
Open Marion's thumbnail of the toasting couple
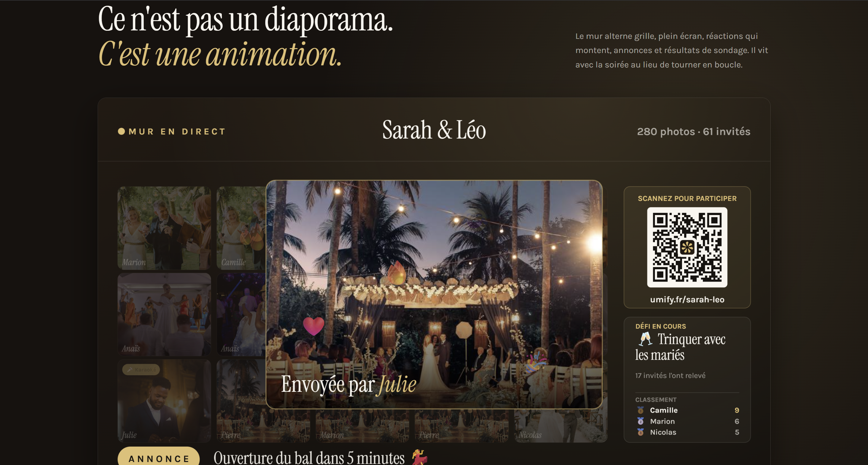(x=164, y=228)
